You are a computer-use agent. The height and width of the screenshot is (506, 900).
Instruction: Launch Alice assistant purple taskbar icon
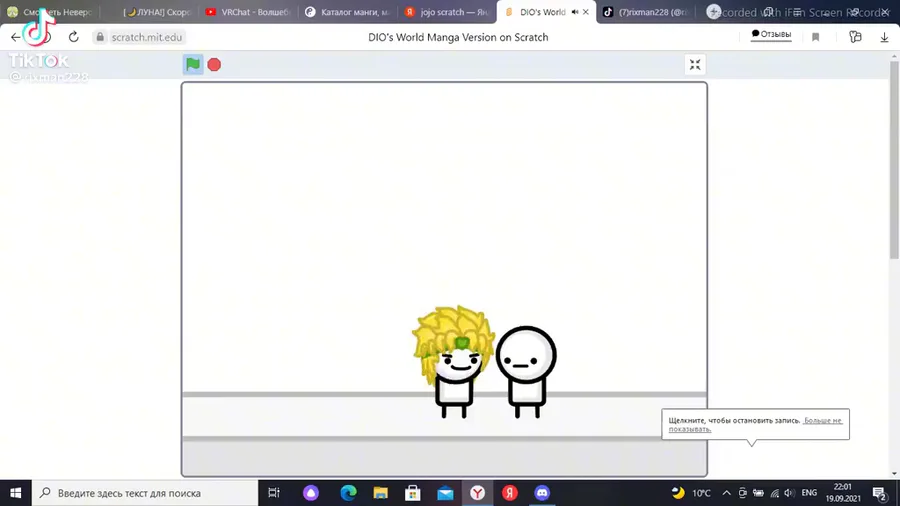click(311, 493)
